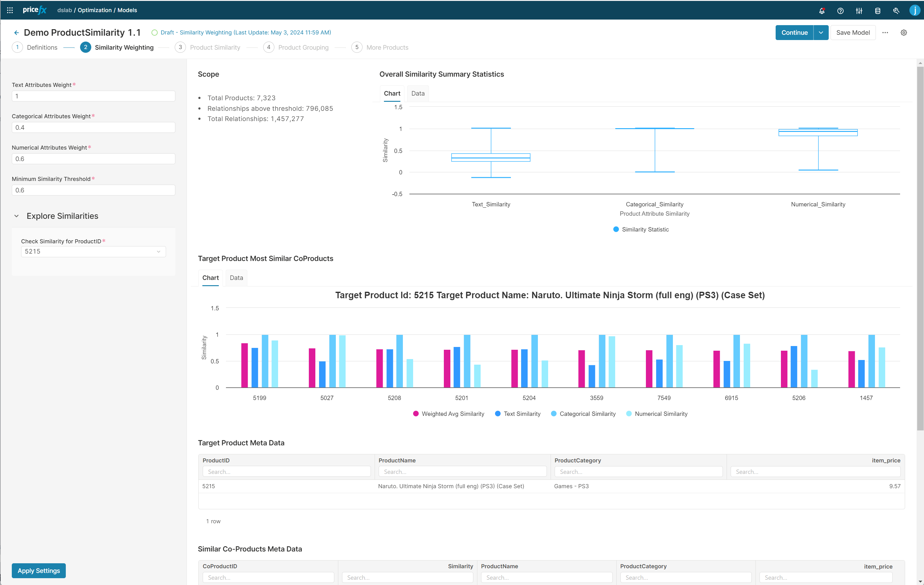Switch to Data tab of Summary Statistics

pos(418,93)
